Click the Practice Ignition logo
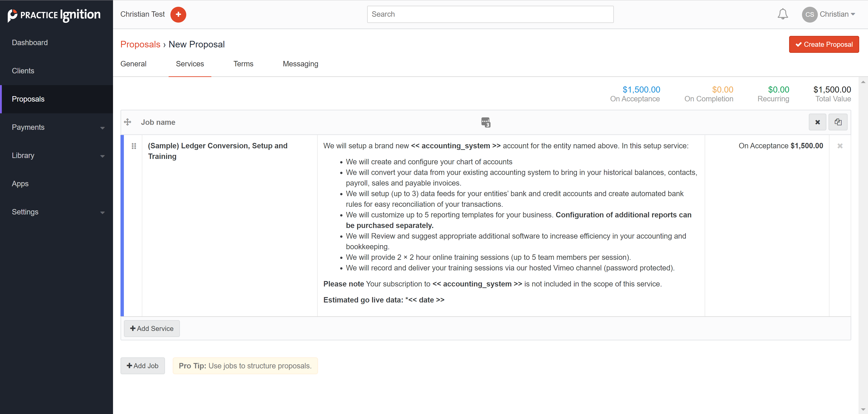This screenshot has height=414, width=868. pyautogui.click(x=54, y=15)
